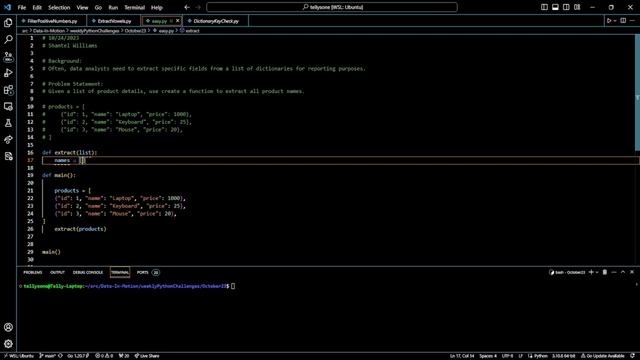Open the Edit menu
The height and width of the screenshot is (360, 640).
click(37, 7)
